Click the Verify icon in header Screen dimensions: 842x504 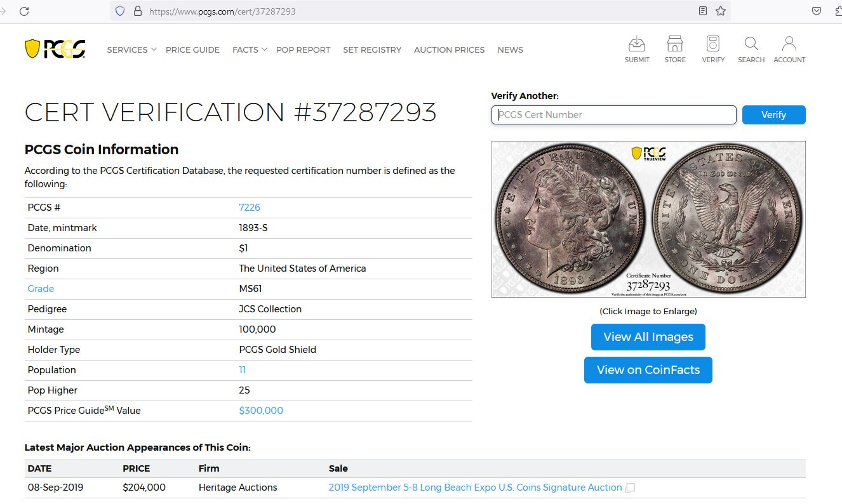click(713, 50)
